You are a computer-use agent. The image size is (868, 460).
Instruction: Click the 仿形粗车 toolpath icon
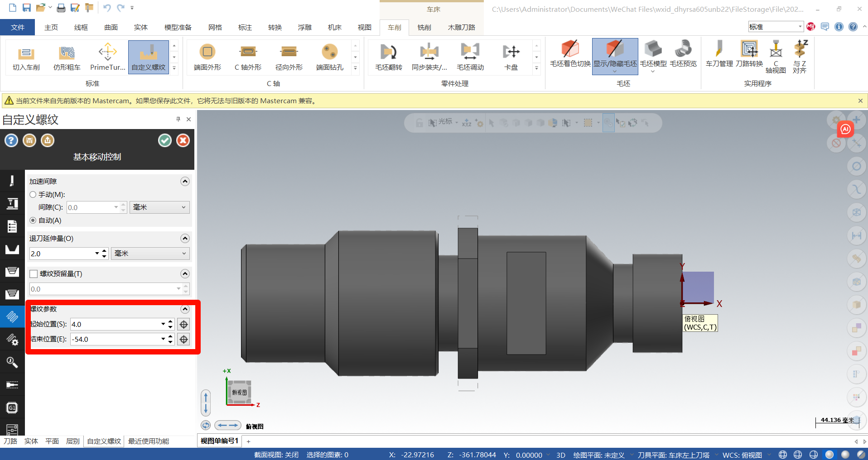67,57
